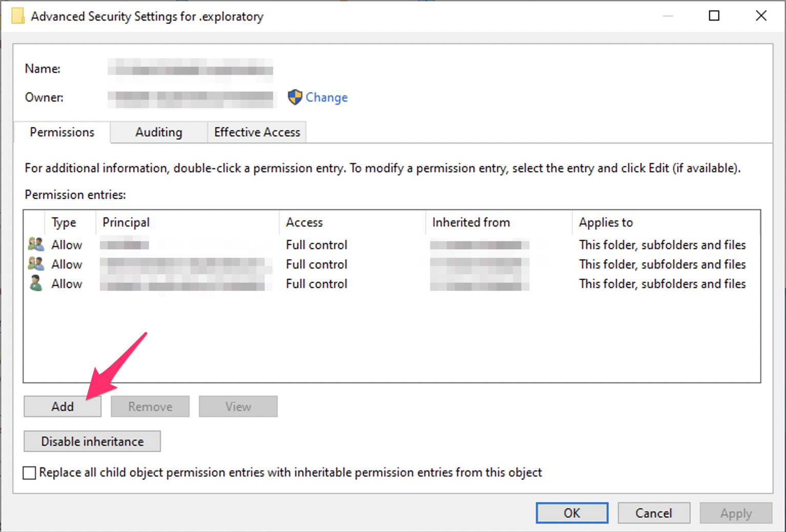Screen dimensions: 786x532
Task: Maximize the Advanced Security Settings window
Action: tap(714, 16)
